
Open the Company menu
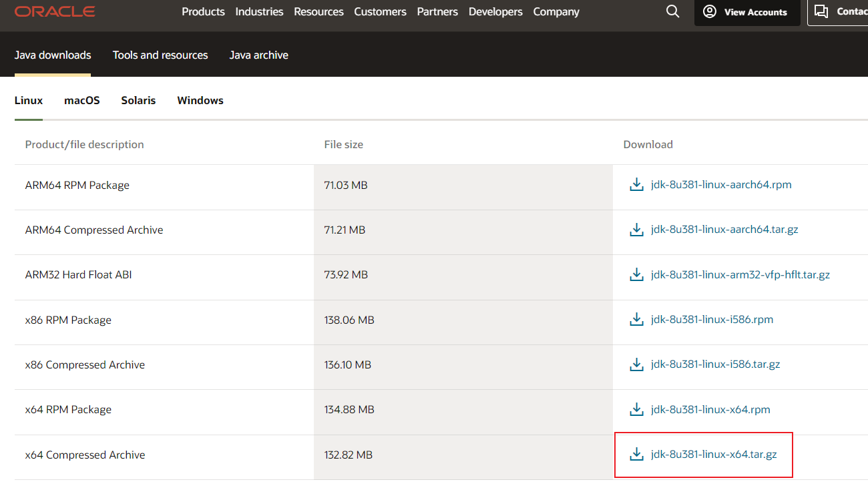556,11
